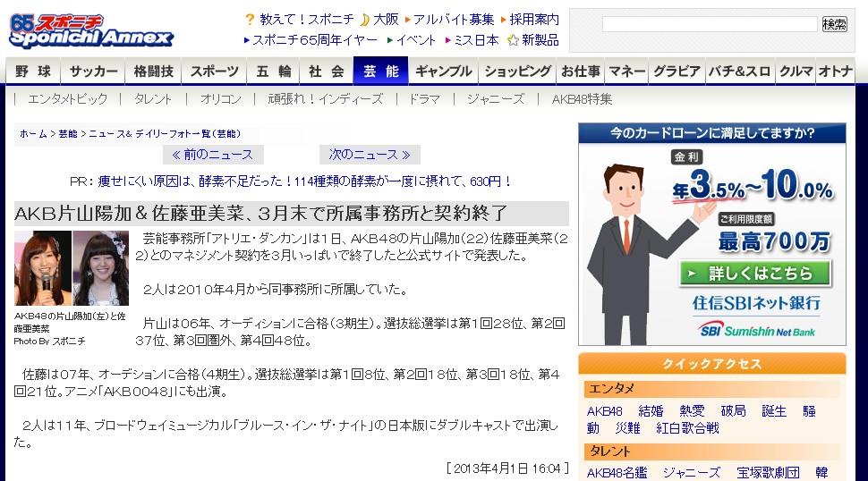868x481 pixels.
Task: Click the 検索 search button
Action: click(x=834, y=24)
